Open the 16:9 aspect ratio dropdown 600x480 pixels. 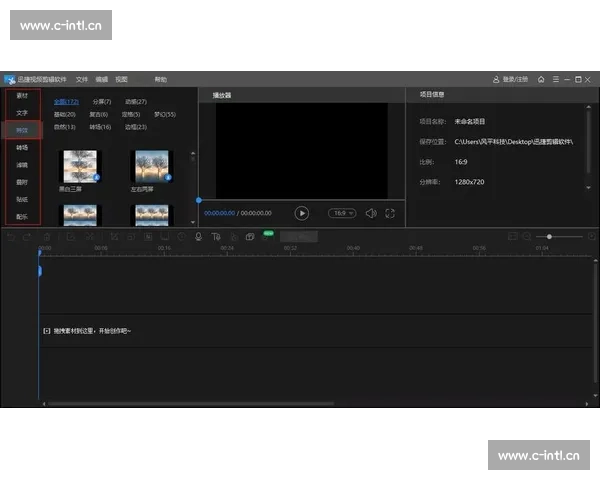click(343, 213)
